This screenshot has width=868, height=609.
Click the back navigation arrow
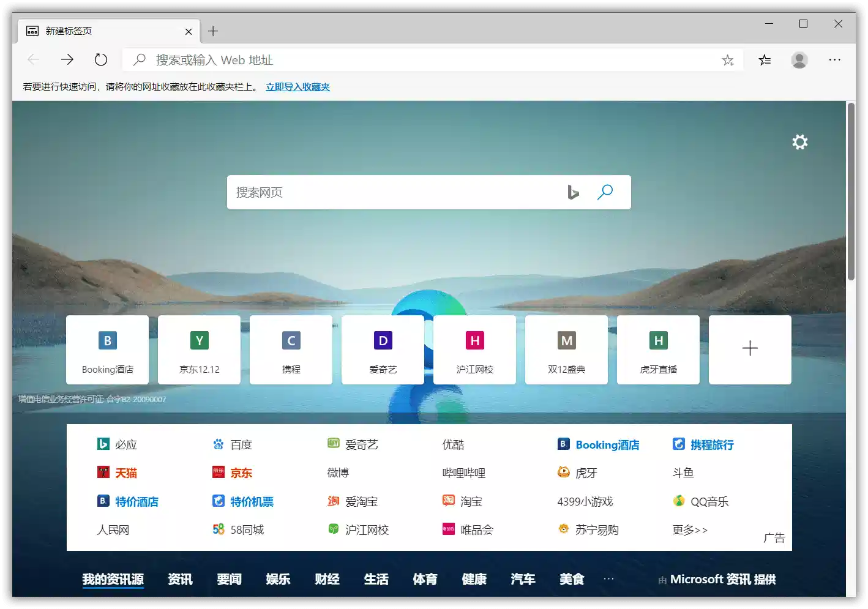tap(33, 59)
